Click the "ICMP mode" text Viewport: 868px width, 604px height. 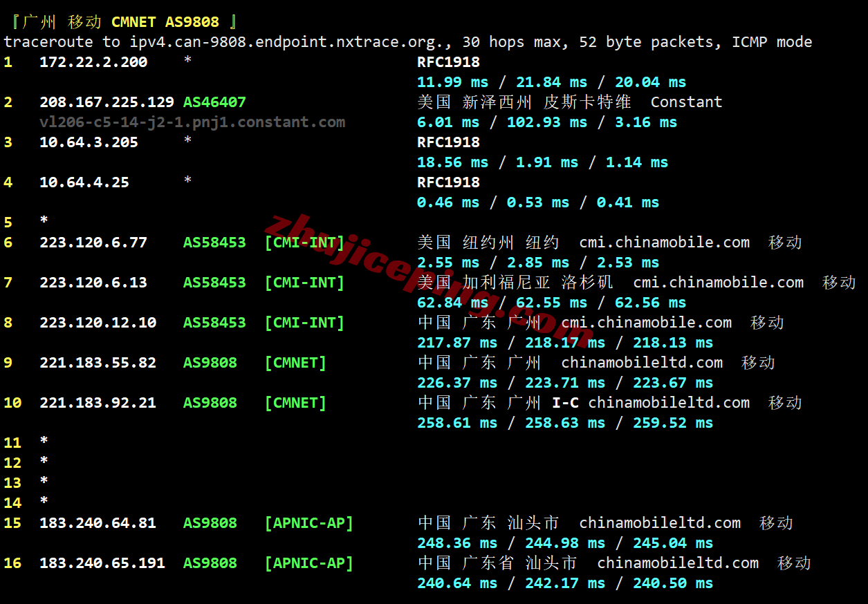[773, 42]
